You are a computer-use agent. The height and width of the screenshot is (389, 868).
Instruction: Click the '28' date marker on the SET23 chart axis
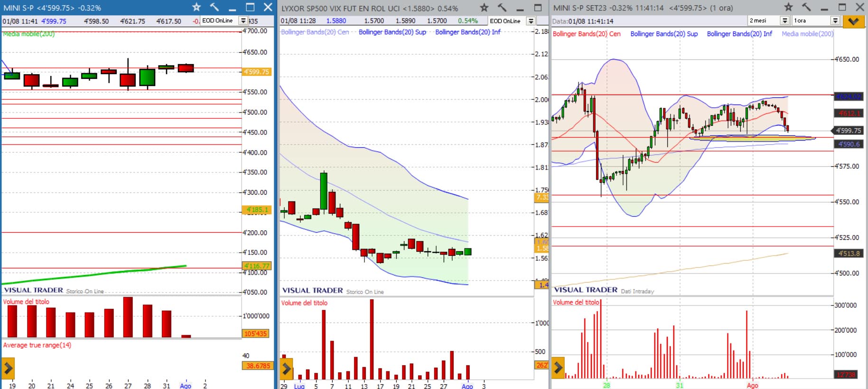point(606,385)
